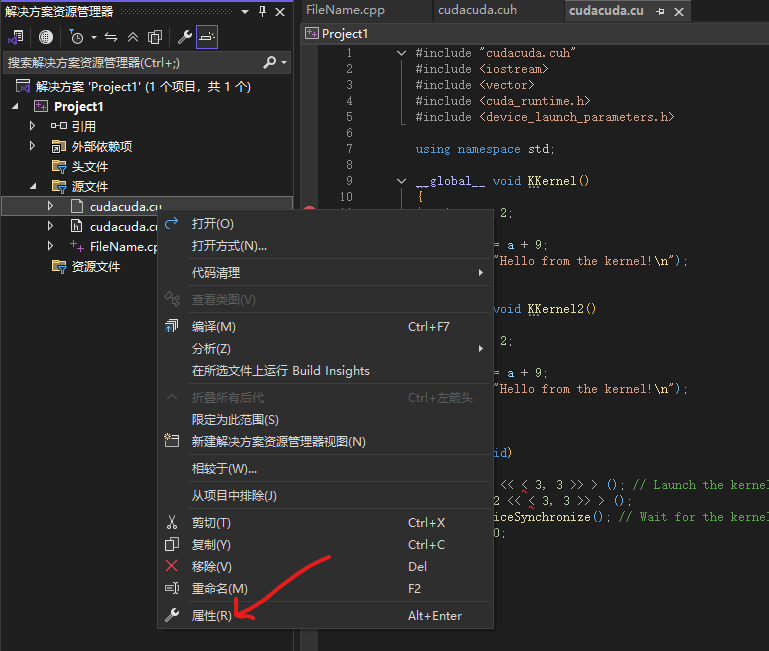The height and width of the screenshot is (651, 769).
Task: Click the Solution/Folder view switch icon
Action: tap(16, 37)
